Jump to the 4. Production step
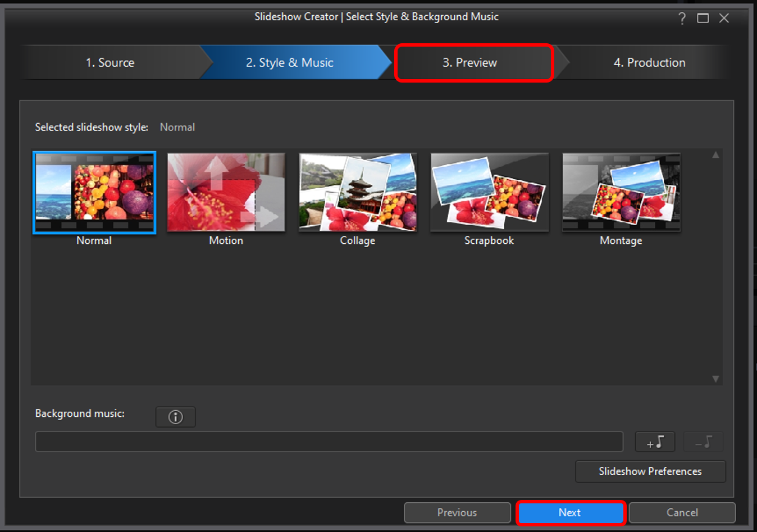The width and height of the screenshot is (757, 532). (649, 62)
